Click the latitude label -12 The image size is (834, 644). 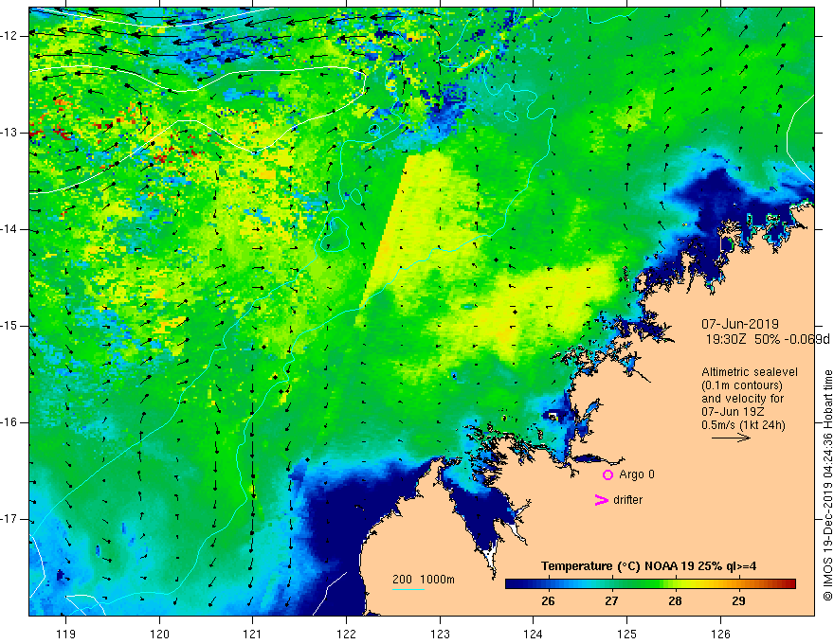[x=10, y=36]
